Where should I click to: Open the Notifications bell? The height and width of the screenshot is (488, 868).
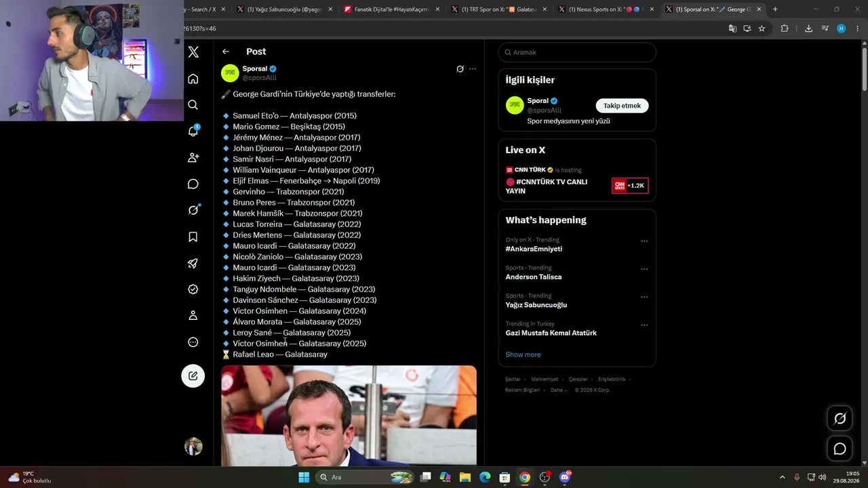(x=193, y=131)
